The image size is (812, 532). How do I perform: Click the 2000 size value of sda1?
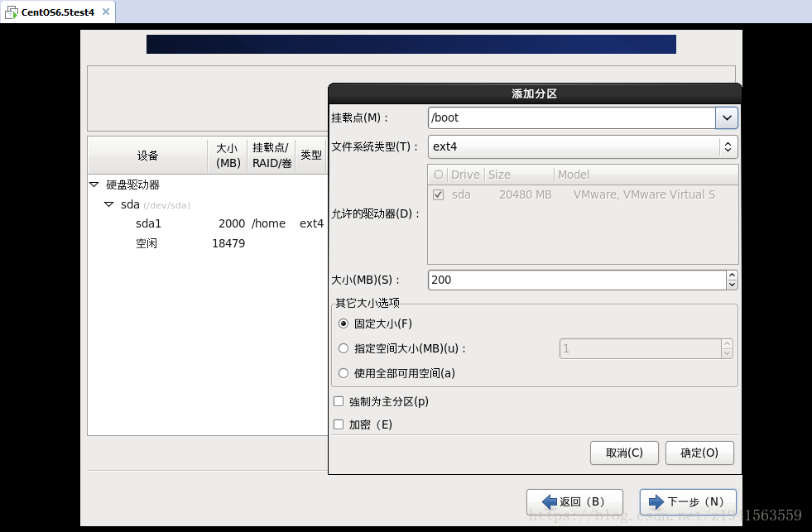pos(232,223)
